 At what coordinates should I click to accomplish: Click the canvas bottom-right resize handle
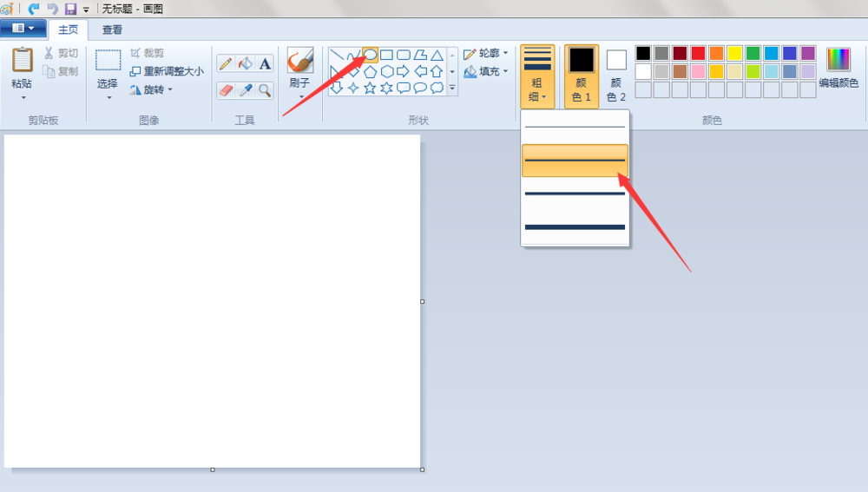(x=423, y=469)
